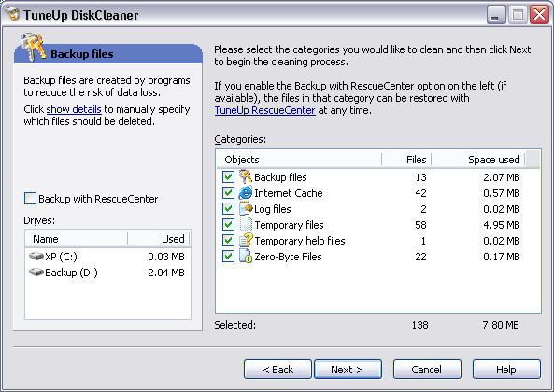This screenshot has width=554, height=392.
Task: Uncheck the Backup files category checkbox
Action: (x=228, y=177)
